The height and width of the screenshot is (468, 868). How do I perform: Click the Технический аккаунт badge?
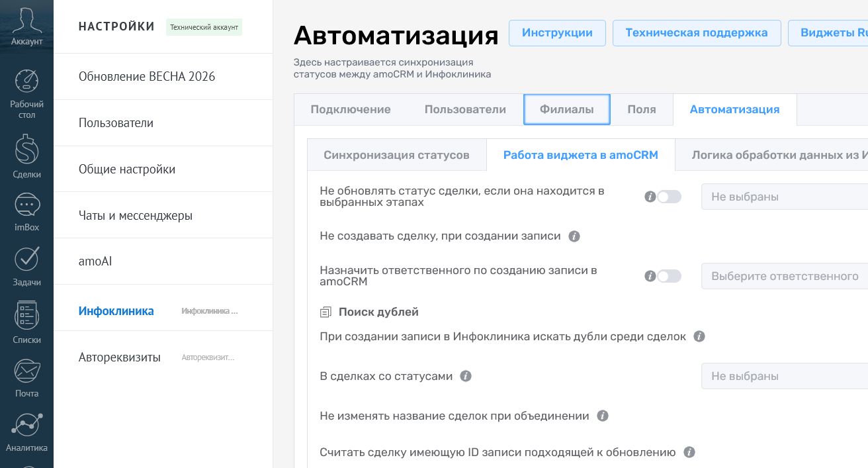[204, 27]
